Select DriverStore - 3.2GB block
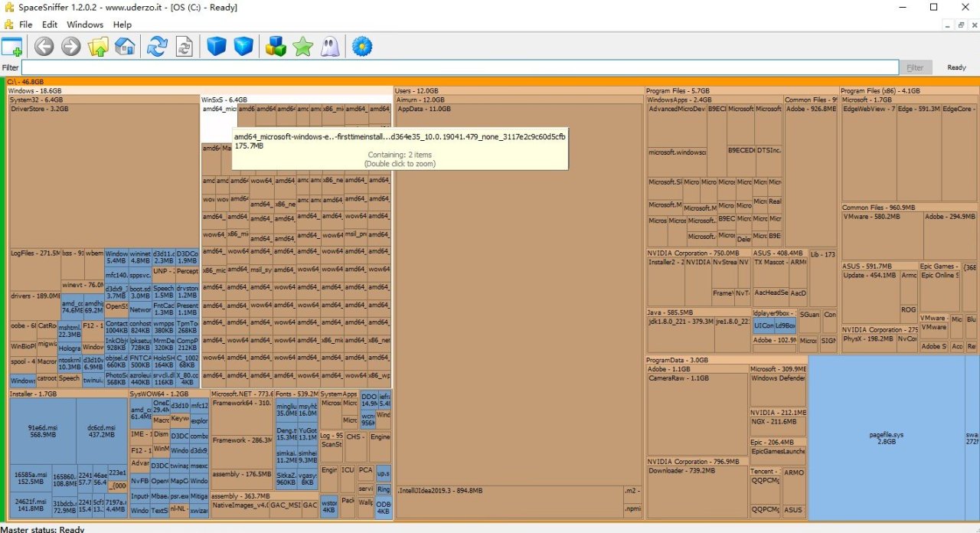This screenshot has height=533, width=980. click(x=104, y=175)
